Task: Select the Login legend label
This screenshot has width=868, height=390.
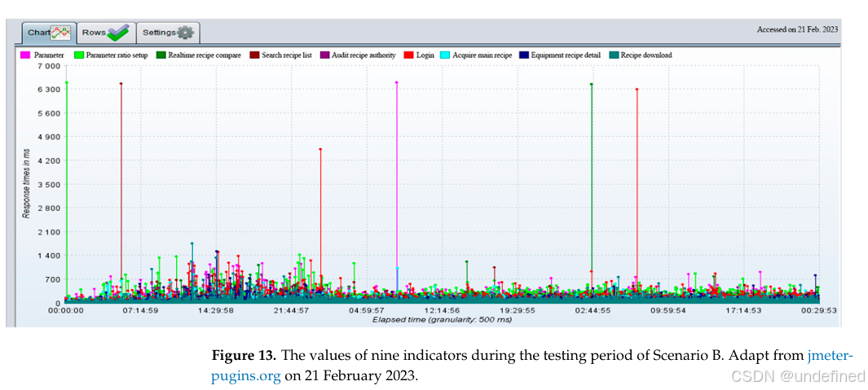Action: 425,55
